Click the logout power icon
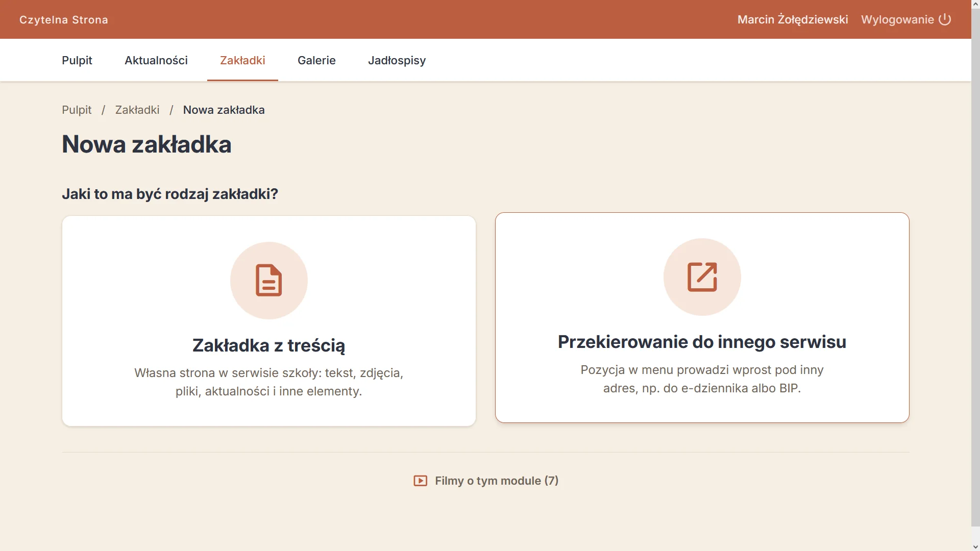 tap(945, 19)
